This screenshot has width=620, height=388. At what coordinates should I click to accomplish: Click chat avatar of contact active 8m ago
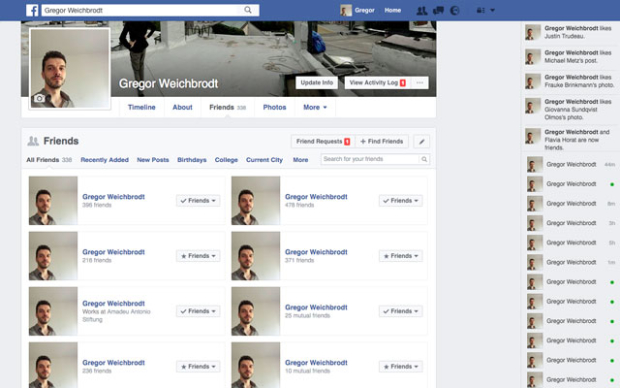[535, 204]
